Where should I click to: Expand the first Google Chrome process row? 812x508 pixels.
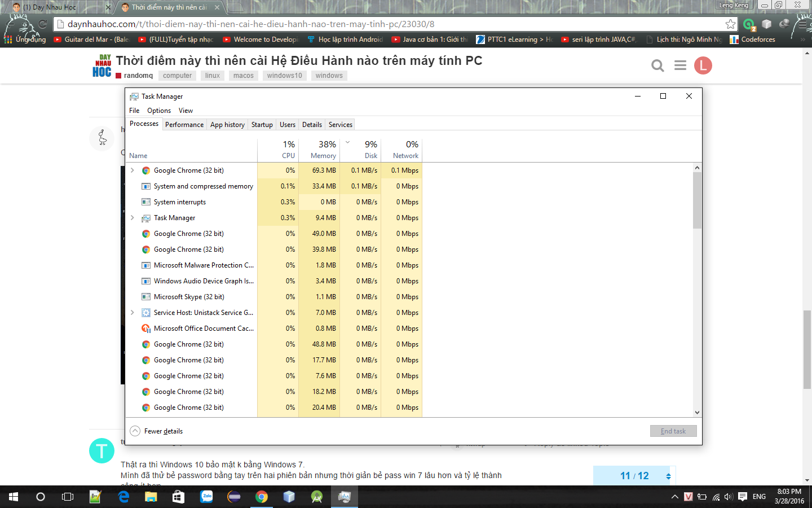click(133, 170)
